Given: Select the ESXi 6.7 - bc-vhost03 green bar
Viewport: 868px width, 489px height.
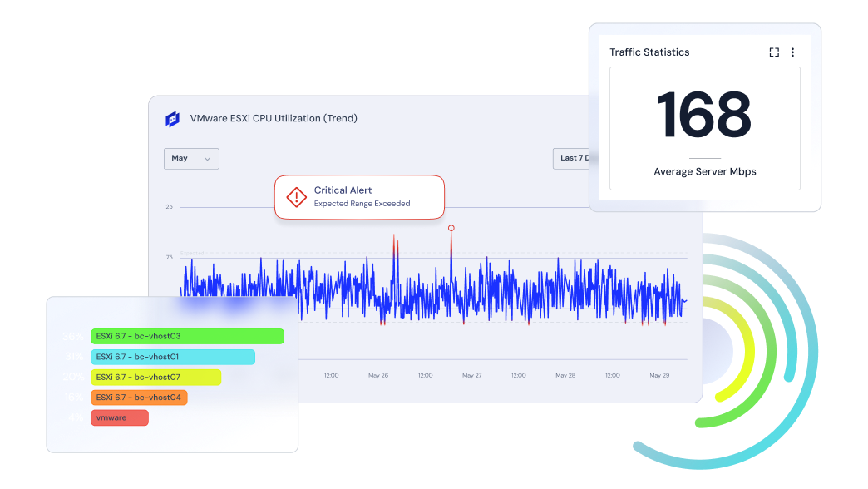Looking at the screenshot, I should pos(188,336).
